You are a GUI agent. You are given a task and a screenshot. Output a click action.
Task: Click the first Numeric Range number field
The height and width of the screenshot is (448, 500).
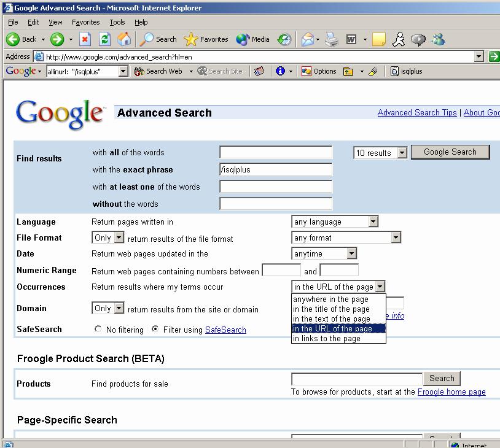coord(281,270)
